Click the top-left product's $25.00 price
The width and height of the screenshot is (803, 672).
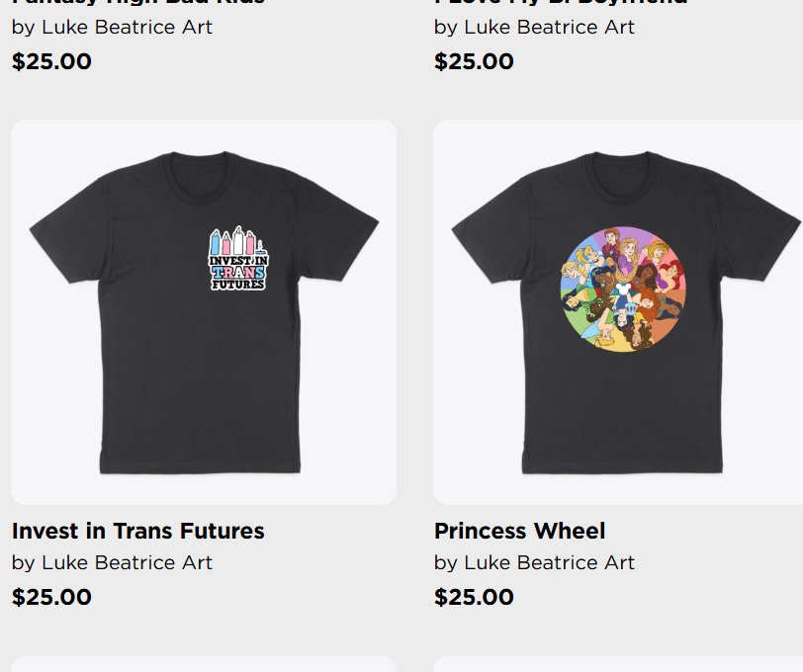[51, 61]
